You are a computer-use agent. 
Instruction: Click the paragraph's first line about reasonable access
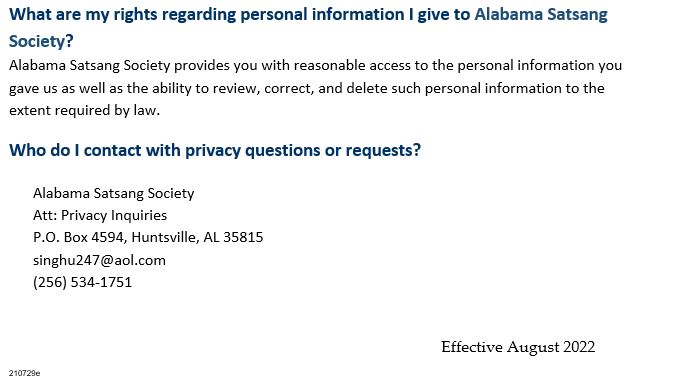[x=316, y=66]
